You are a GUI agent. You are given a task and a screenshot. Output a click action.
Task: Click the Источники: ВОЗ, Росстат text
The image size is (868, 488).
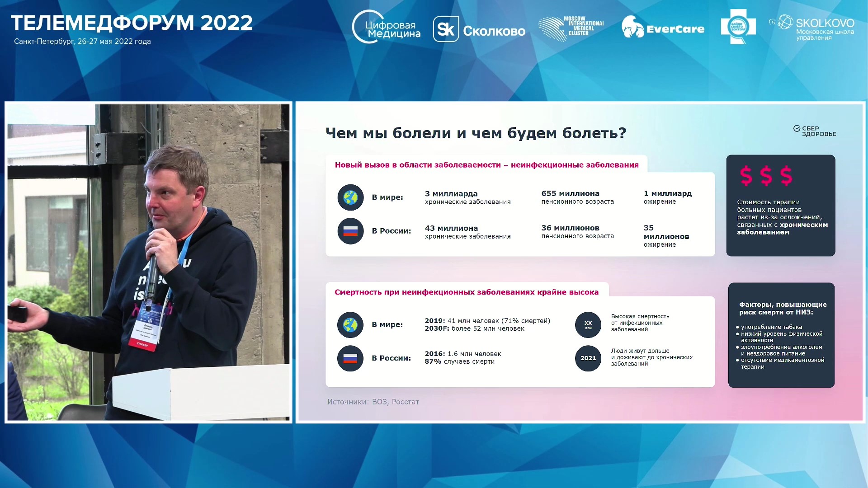(373, 402)
